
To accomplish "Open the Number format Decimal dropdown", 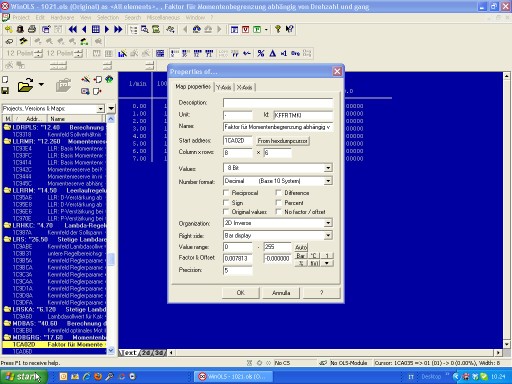I will tap(328, 181).
